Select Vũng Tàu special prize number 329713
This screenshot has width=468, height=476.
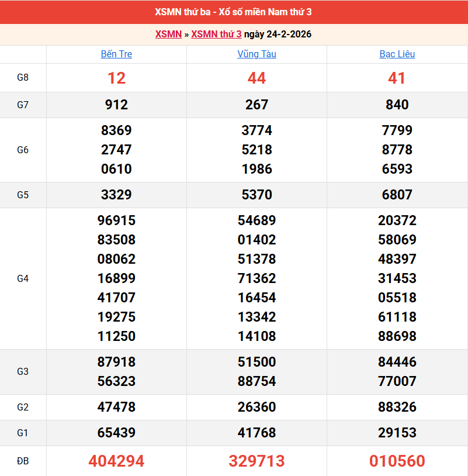[256, 461]
